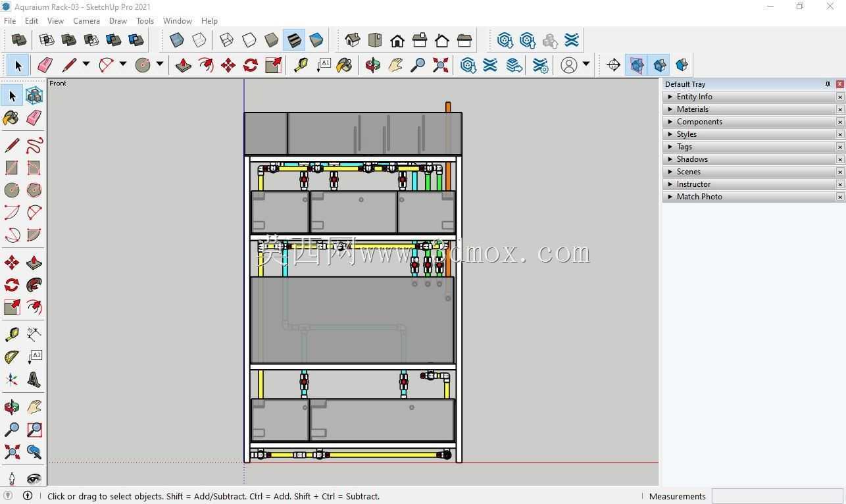
Task: Switch to Monochrome face style
Action: pyautogui.click(x=316, y=40)
